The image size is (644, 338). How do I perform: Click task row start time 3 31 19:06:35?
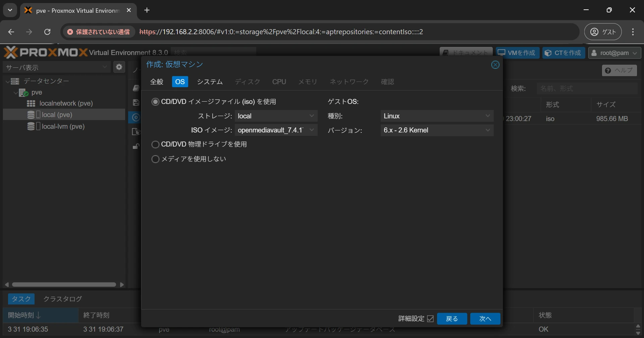[28, 329]
